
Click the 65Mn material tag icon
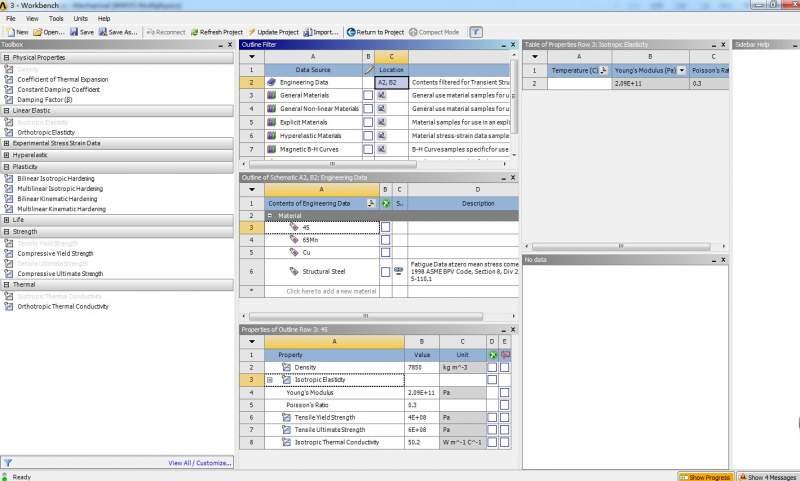(294, 239)
